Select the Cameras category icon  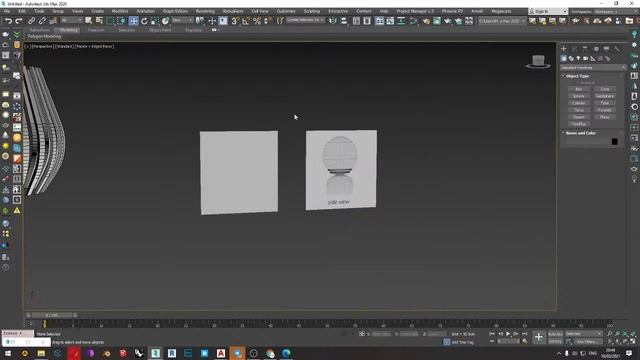tap(586, 59)
